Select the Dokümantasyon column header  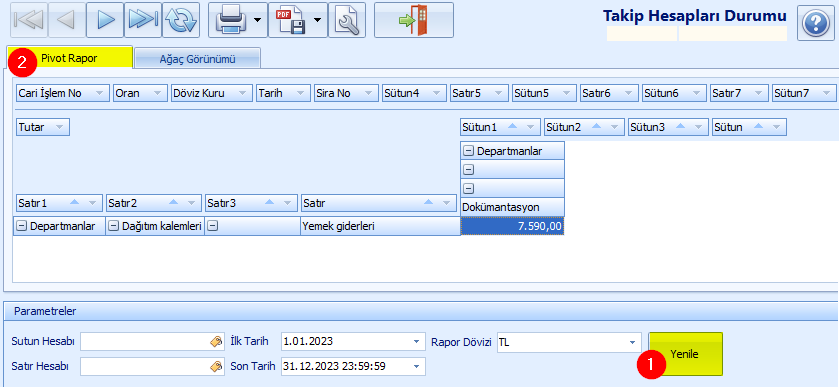(512, 207)
